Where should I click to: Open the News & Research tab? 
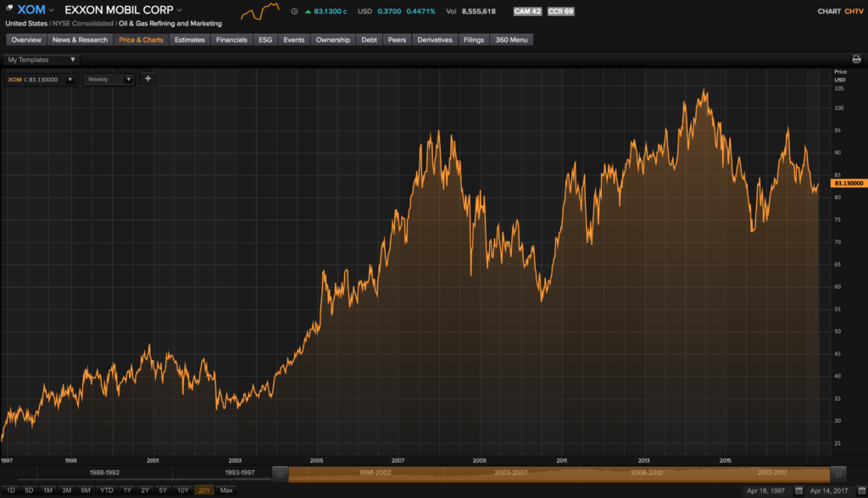(x=80, y=40)
